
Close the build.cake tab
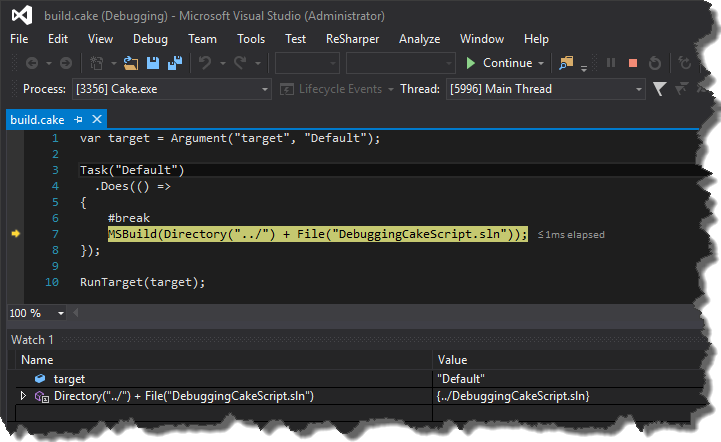pyautogui.click(x=97, y=119)
